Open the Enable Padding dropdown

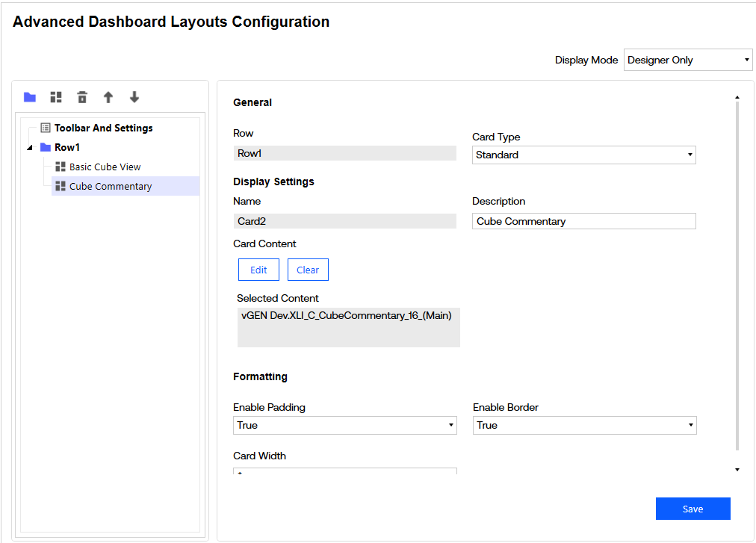344,426
